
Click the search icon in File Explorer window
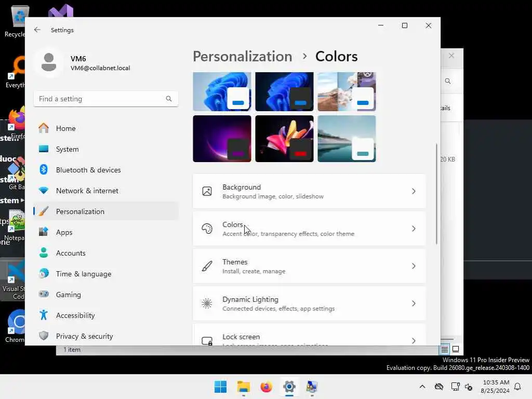448,81
